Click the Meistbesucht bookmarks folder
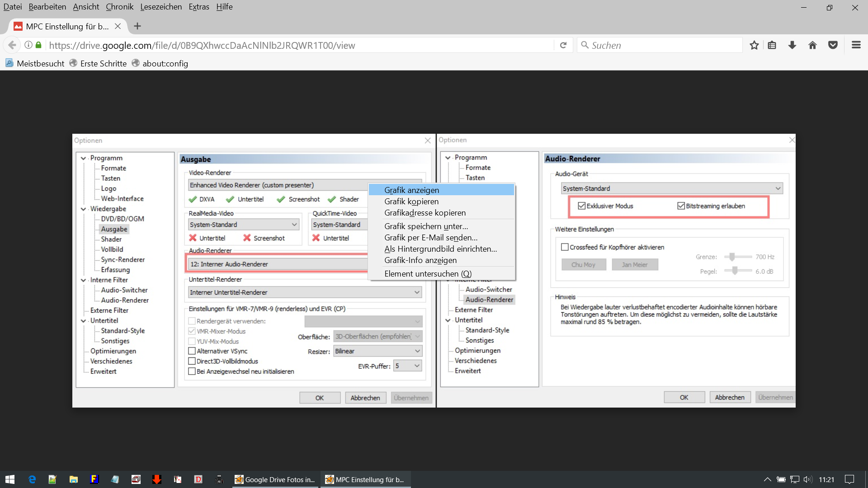The image size is (868, 488). [x=40, y=64]
